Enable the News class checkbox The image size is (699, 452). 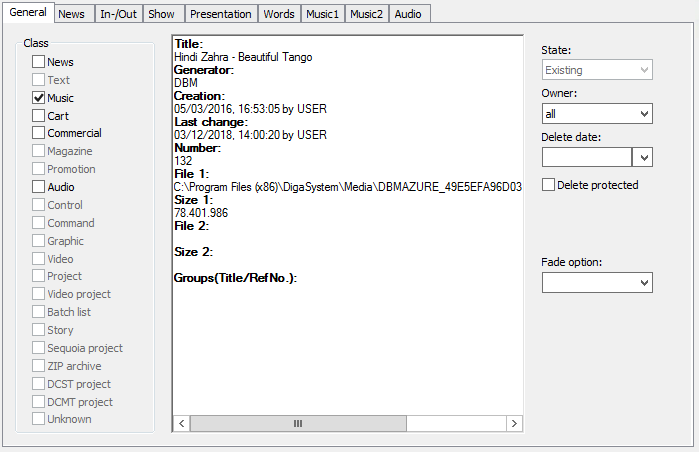coord(39,62)
